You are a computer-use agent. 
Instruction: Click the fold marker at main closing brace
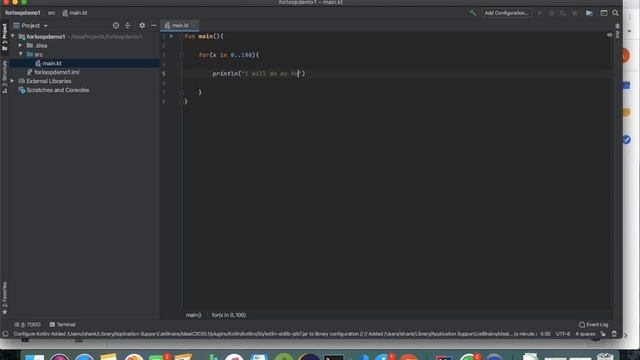pos(182,101)
